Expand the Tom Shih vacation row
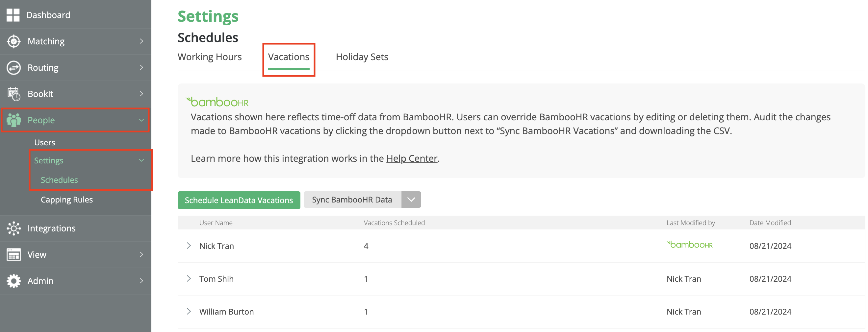Image resolution: width=868 pixels, height=332 pixels. [x=189, y=279]
